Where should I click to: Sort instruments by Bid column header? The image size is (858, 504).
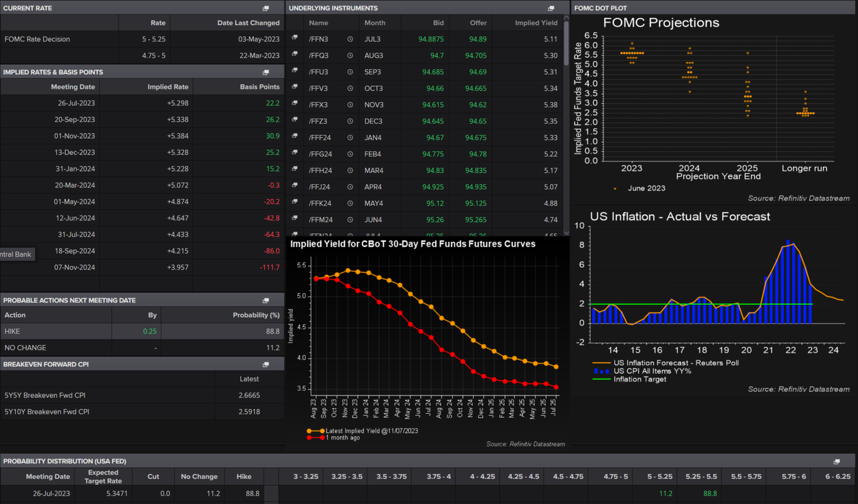438,23
